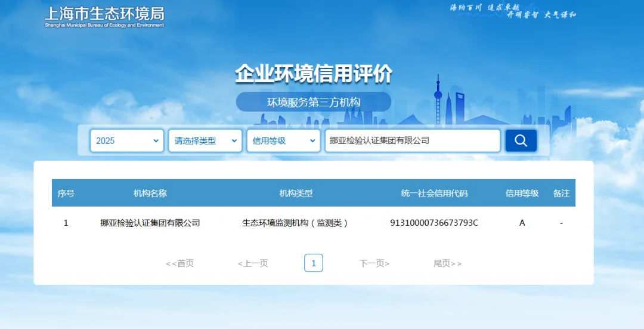Click the magnifier search button
644x329 pixels.
[x=521, y=141]
